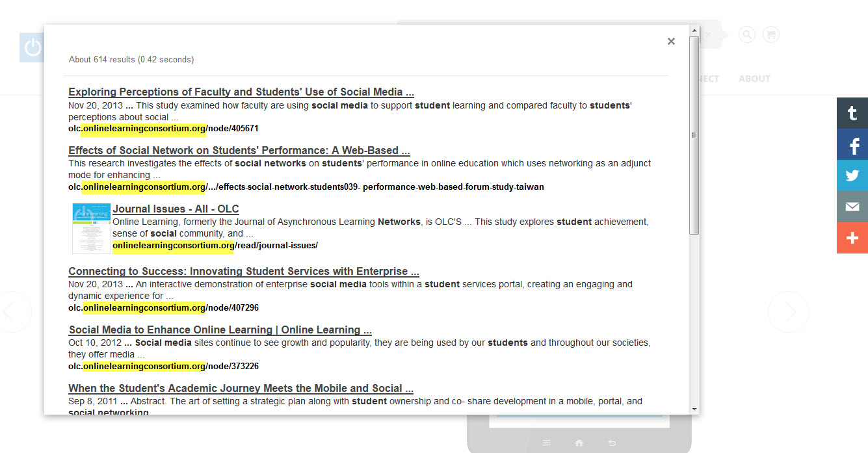Image resolution: width=868 pixels, height=453 pixels.
Task: Share the page on Twitter
Action: click(x=852, y=175)
